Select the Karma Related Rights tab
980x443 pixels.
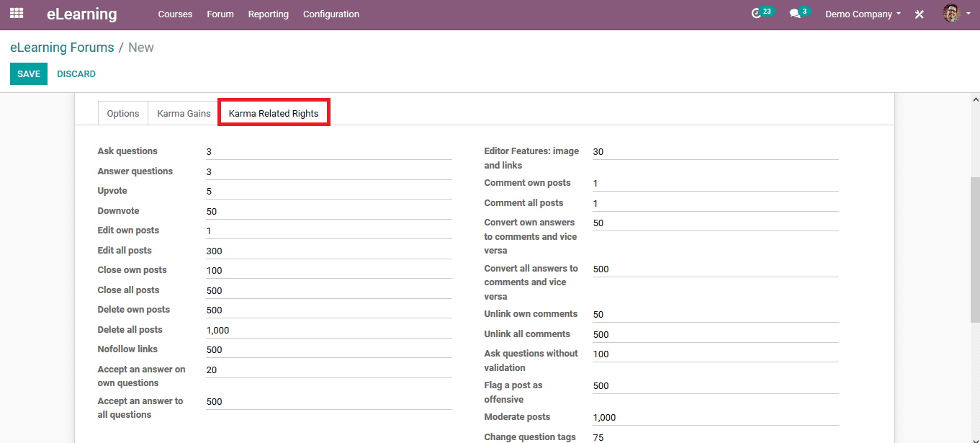(274, 113)
